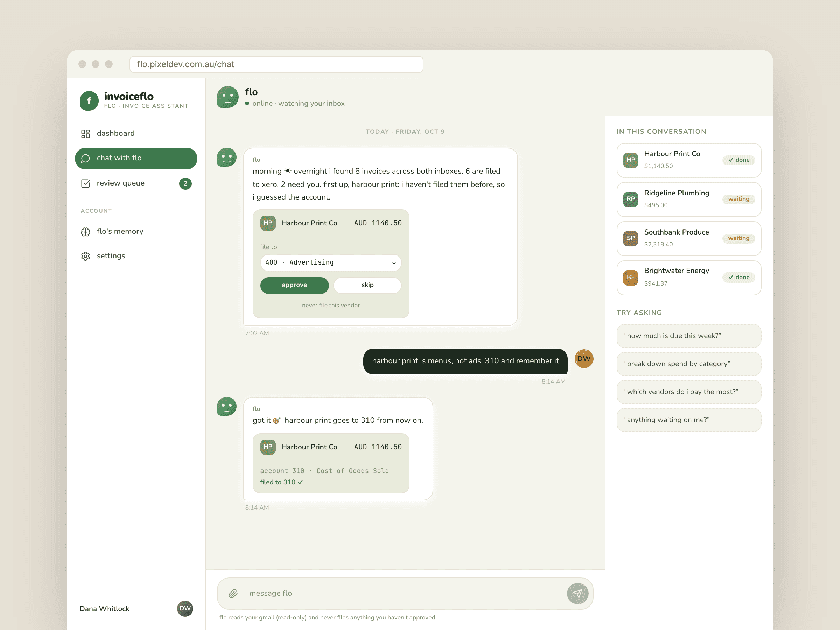Click the HP icon in Harbour Print Co sidebar card

pos(630,160)
